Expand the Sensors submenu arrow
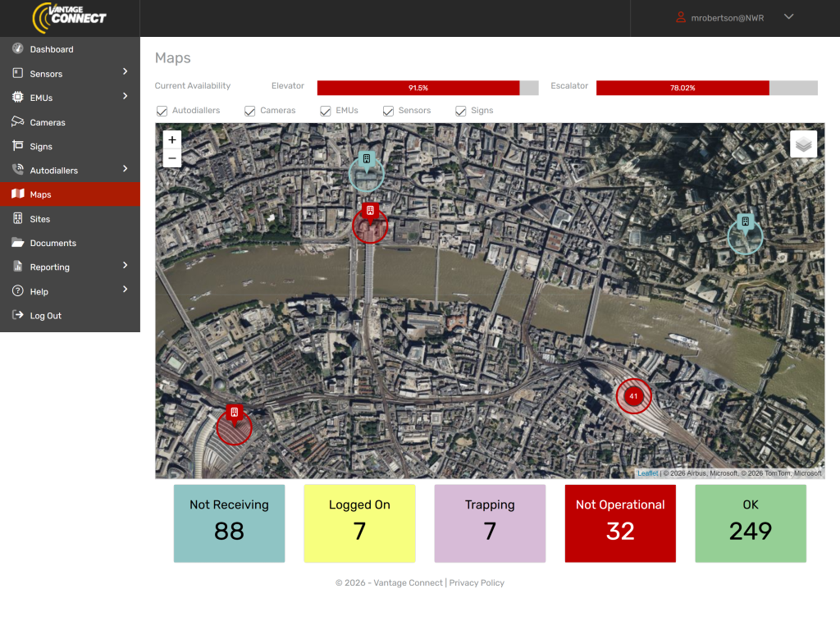 tap(126, 72)
